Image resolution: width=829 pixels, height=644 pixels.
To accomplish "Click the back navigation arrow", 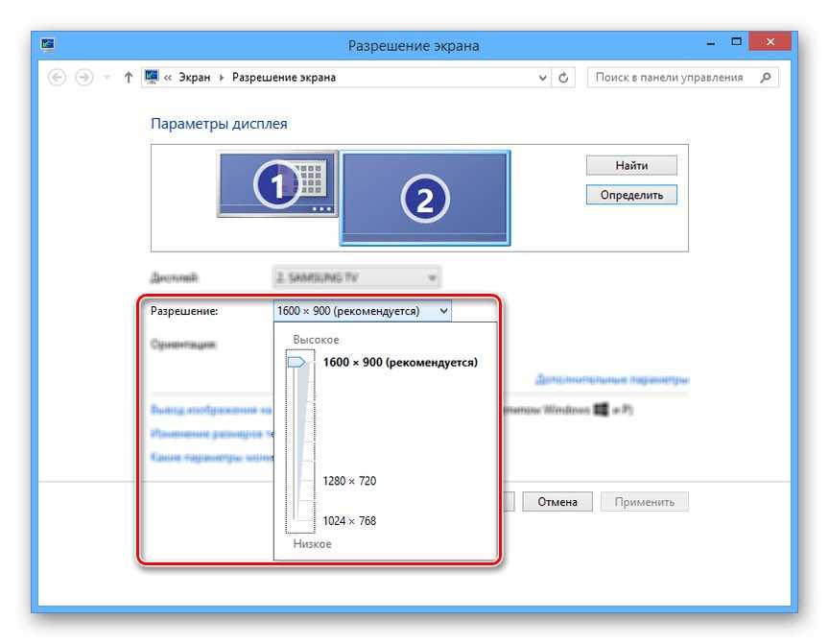I will tap(57, 78).
